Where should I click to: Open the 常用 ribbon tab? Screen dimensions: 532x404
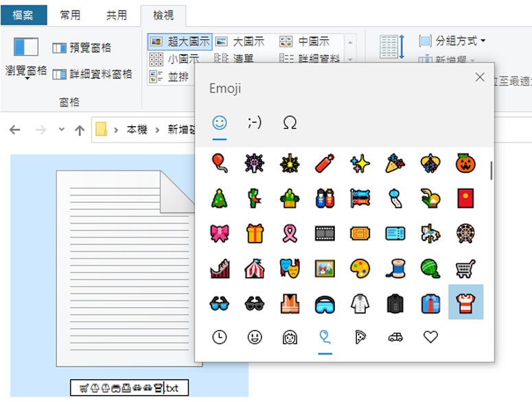tap(69, 14)
